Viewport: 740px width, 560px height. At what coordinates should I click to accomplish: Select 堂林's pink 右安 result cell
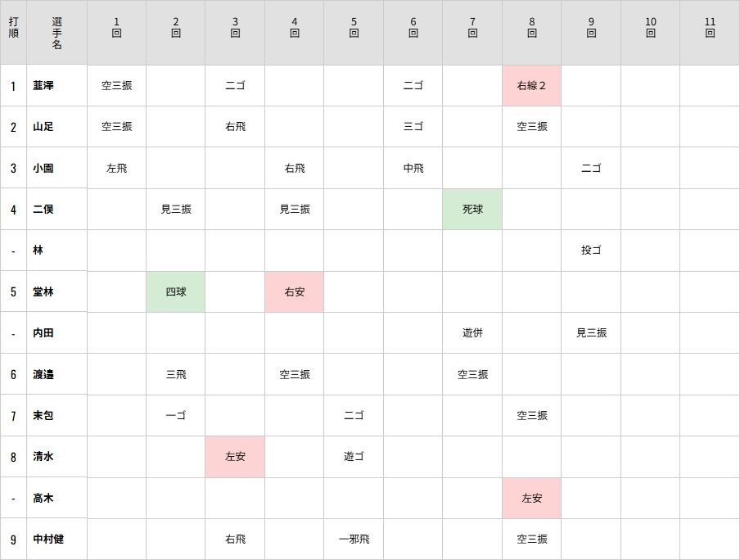(295, 292)
